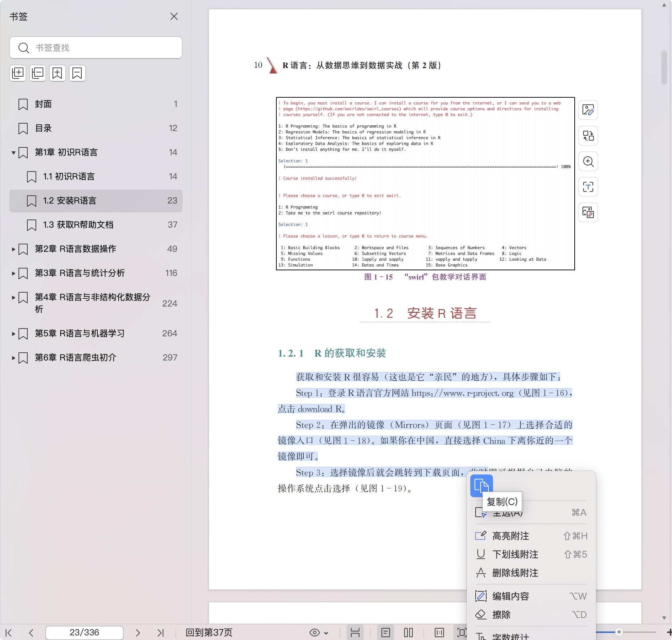This screenshot has width=672, height=640.
Task: Choose 高亮附注 from the context menu
Action: point(511,536)
